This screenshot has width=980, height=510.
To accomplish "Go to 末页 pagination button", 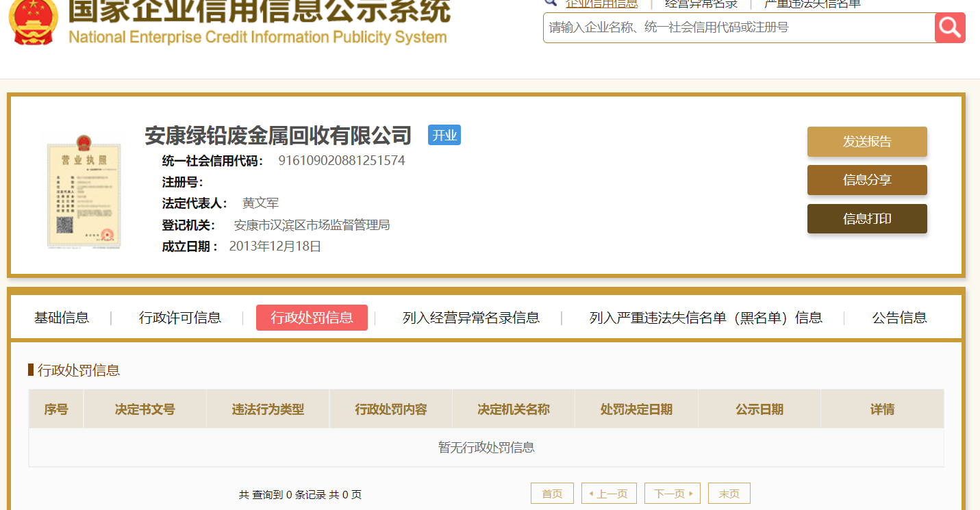I will pos(729,494).
